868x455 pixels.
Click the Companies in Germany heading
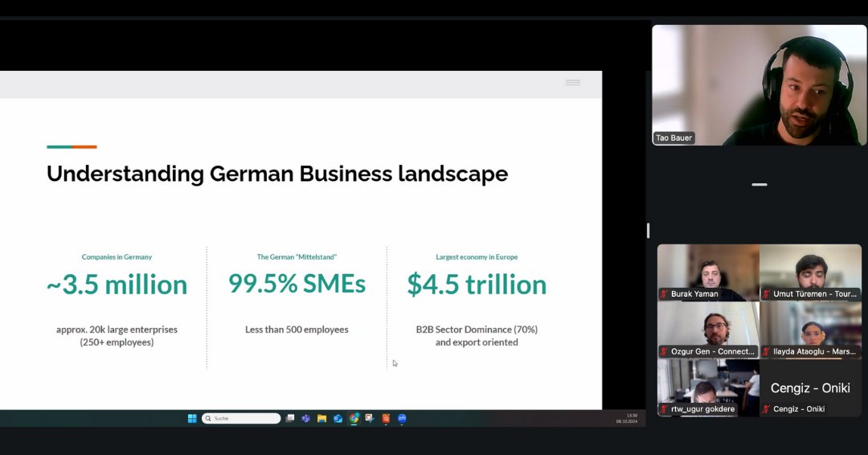(x=117, y=256)
